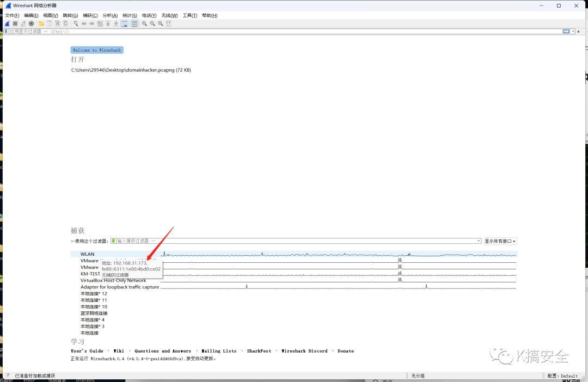Click the Donate link

(346, 352)
